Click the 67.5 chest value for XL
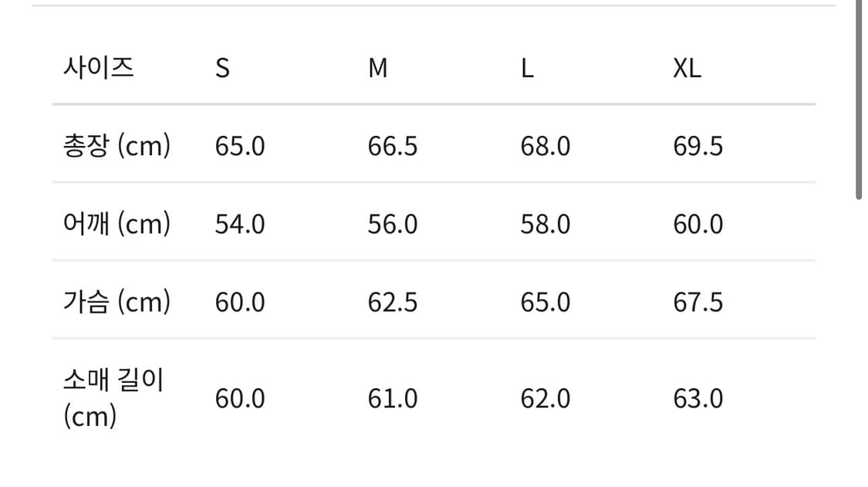 698,303
